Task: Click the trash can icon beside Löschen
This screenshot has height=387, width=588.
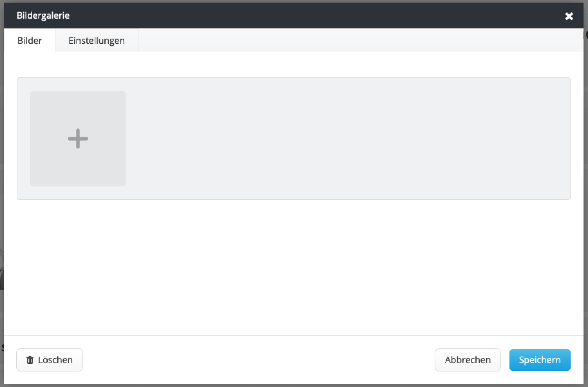Action: [x=30, y=360]
